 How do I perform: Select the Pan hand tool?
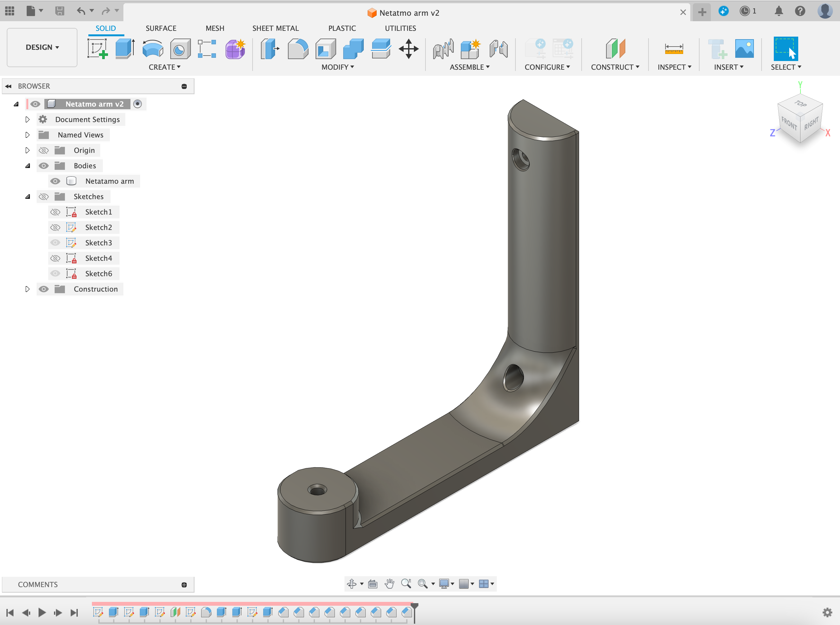389,584
